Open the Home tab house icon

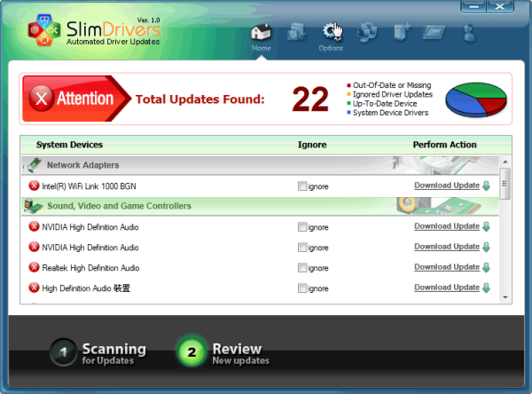[261, 32]
